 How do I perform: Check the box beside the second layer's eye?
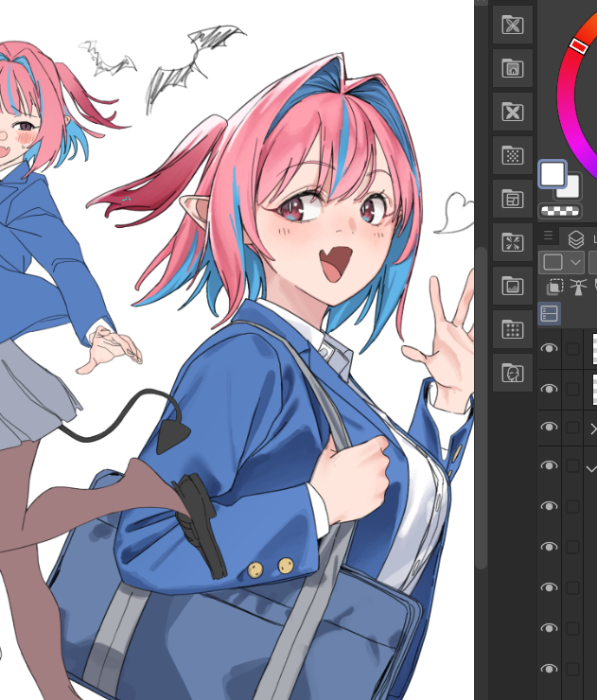(573, 390)
